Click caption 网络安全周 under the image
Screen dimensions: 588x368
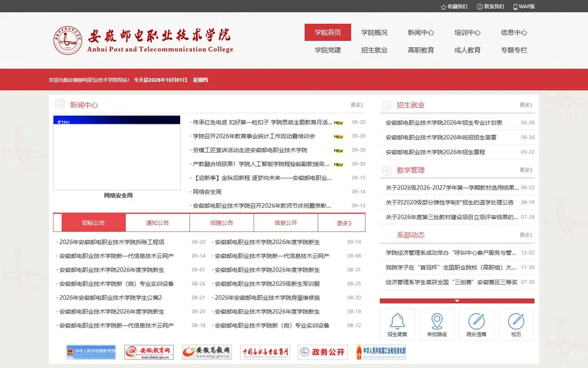[118, 196]
